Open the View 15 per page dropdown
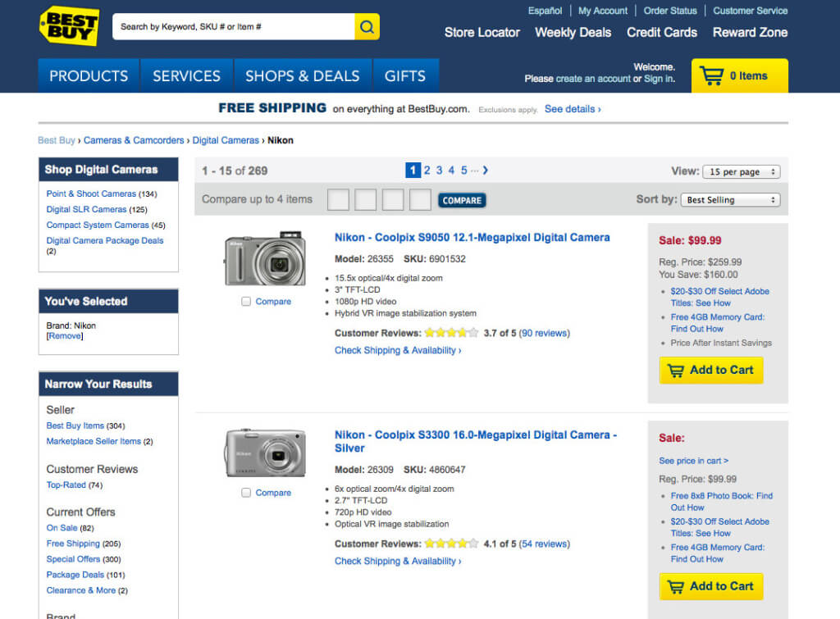 pyautogui.click(x=742, y=172)
